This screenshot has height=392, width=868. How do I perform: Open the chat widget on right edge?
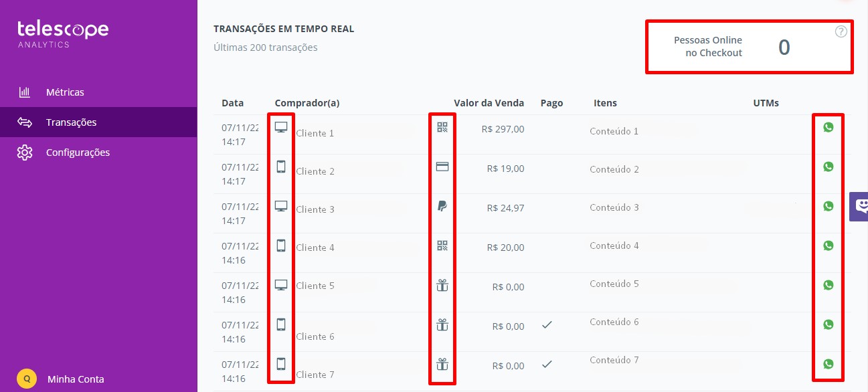(x=859, y=207)
